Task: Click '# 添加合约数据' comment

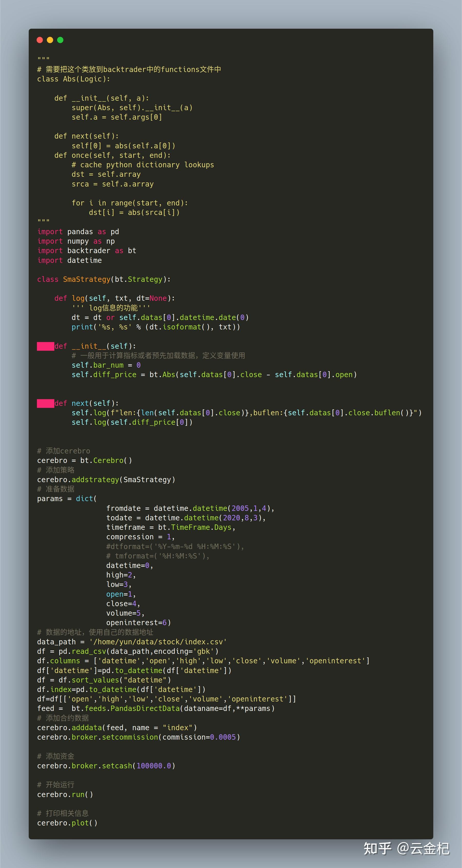Action: (63, 718)
